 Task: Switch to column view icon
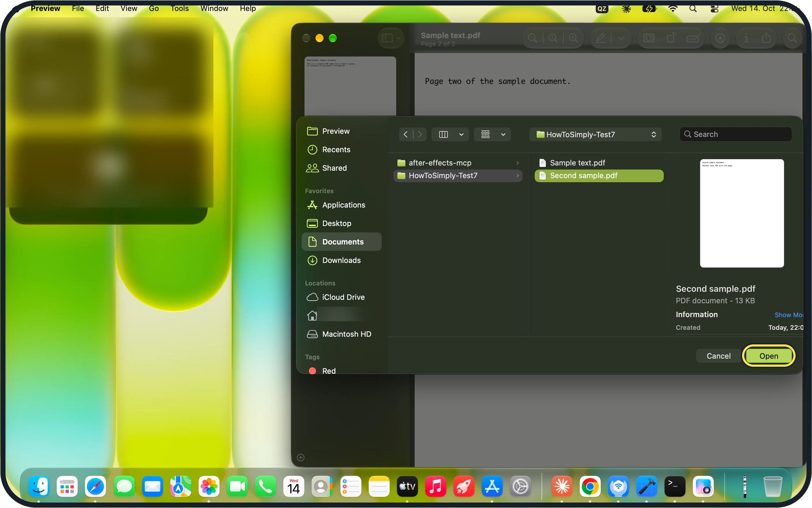click(x=443, y=134)
